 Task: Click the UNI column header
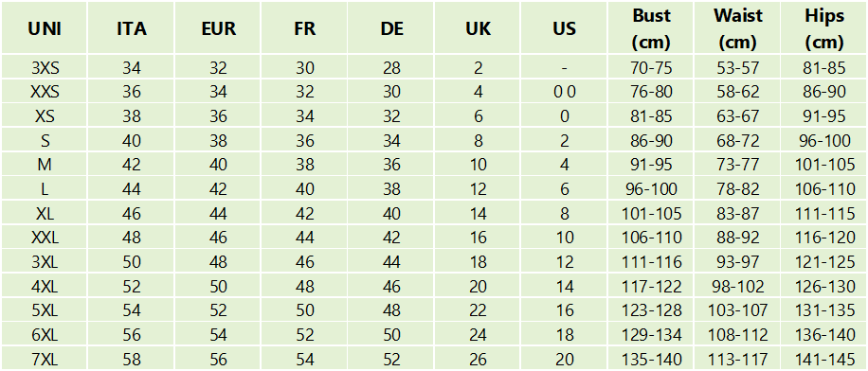click(45, 28)
